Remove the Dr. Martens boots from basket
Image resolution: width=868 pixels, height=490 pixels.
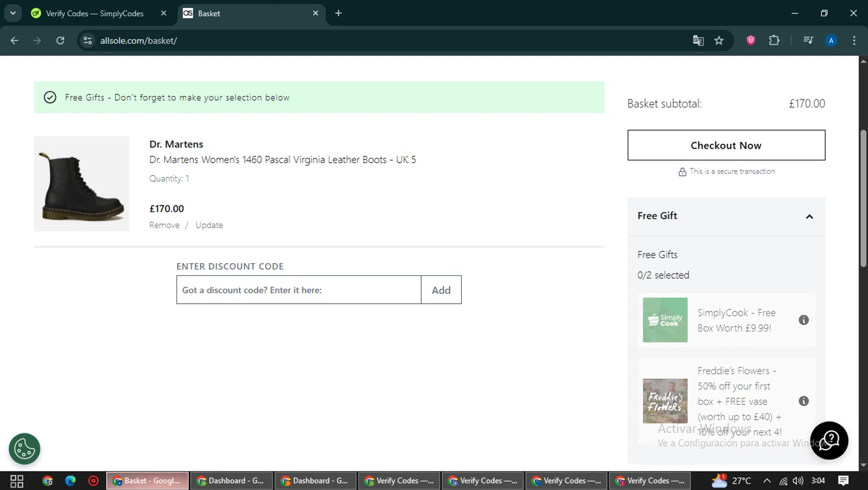point(164,225)
